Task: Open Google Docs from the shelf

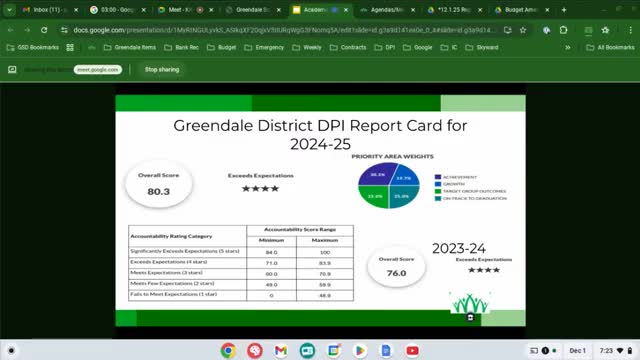Action: (386, 351)
